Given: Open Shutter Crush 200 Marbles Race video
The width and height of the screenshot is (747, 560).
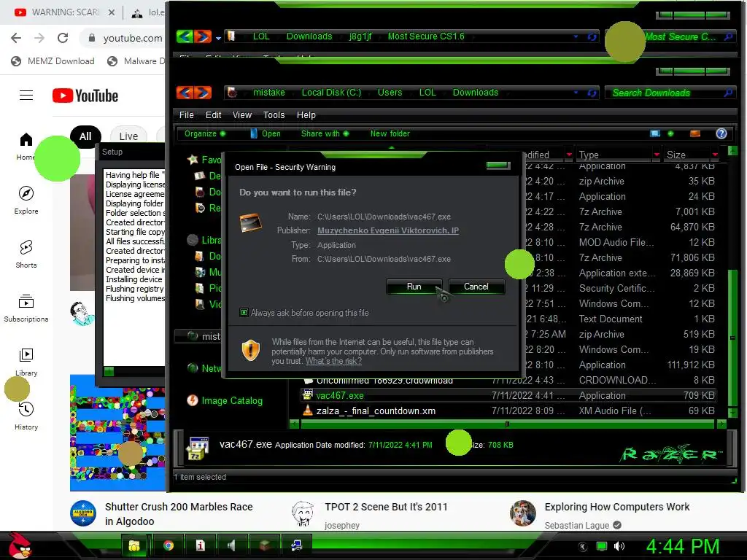Looking at the screenshot, I should [x=179, y=514].
